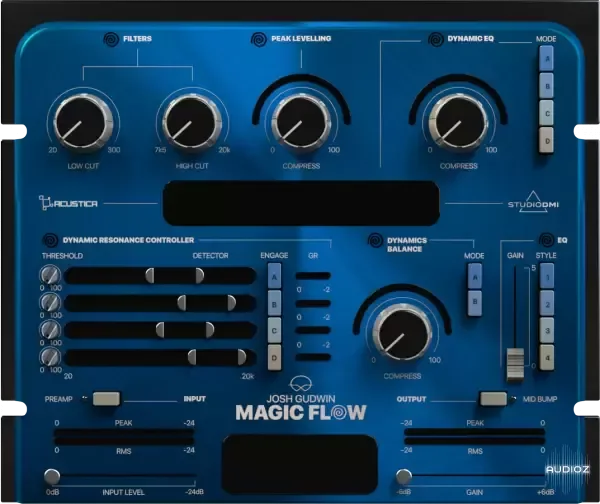Viewport: 600px width, 504px height.
Task: Click band D threshold knob
Action: tap(51, 357)
